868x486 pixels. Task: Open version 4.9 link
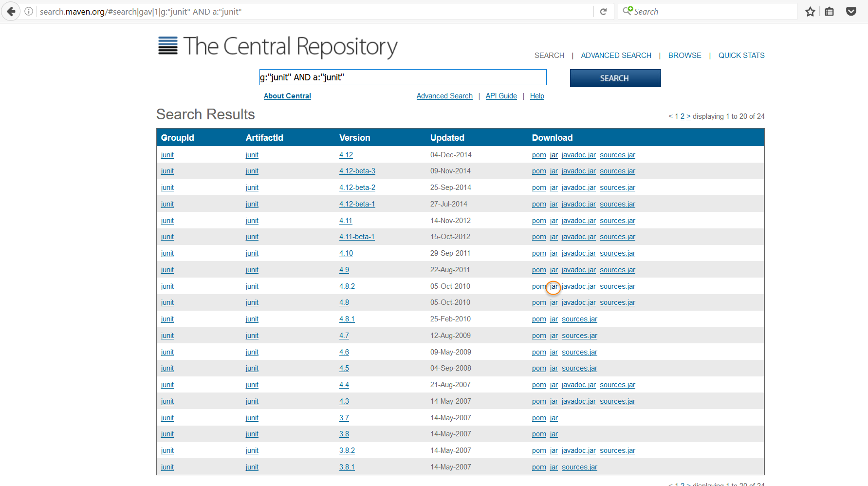point(344,270)
